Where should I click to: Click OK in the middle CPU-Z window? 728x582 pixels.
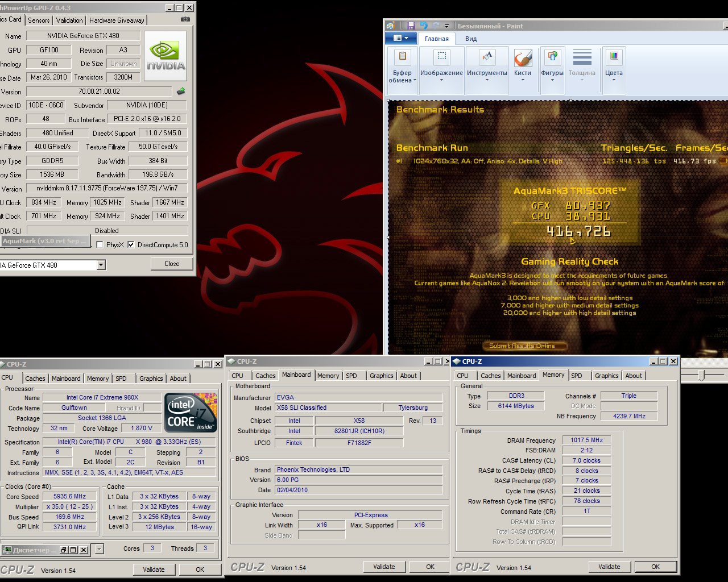pos(431,567)
